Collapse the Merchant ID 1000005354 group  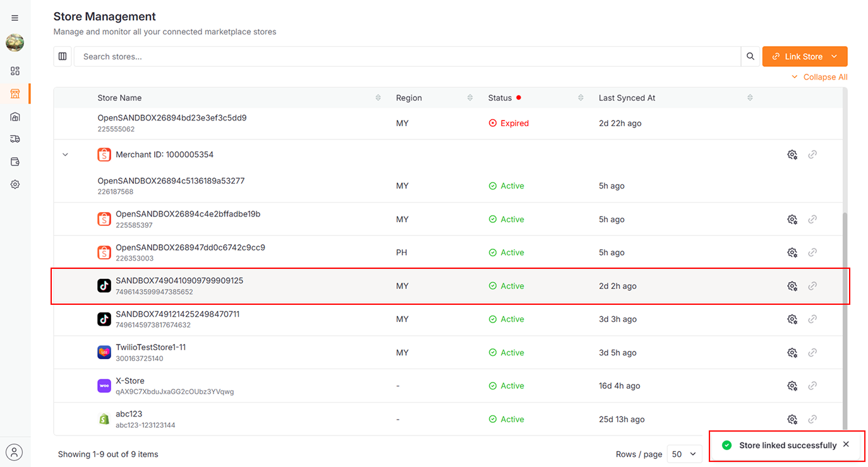pos(65,155)
